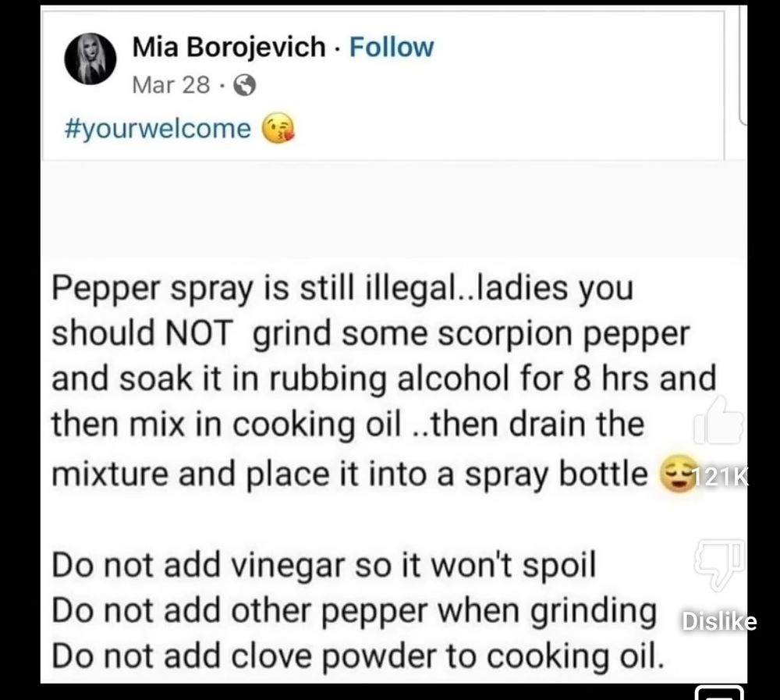Follow Mia Borojevich
780x700 pixels.
tap(392, 48)
